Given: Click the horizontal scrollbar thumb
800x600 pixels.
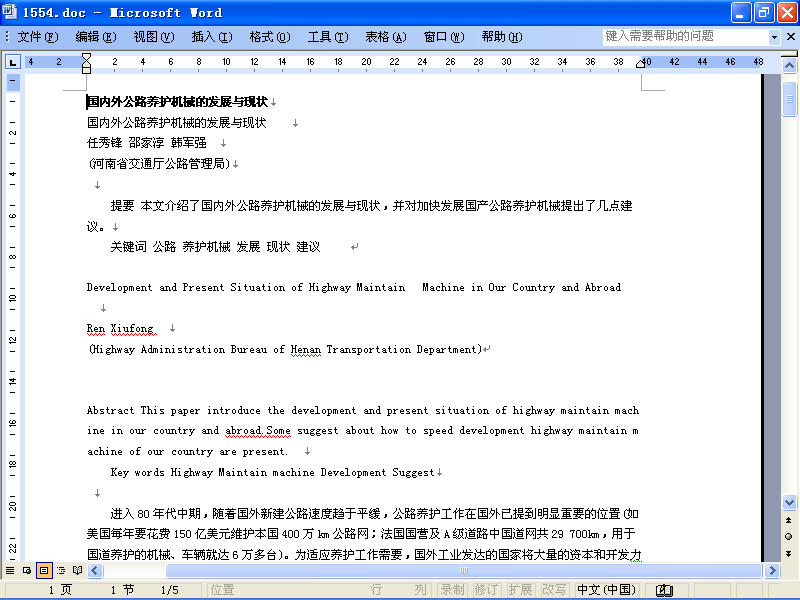Looking at the screenshot, I should point(463,570).
